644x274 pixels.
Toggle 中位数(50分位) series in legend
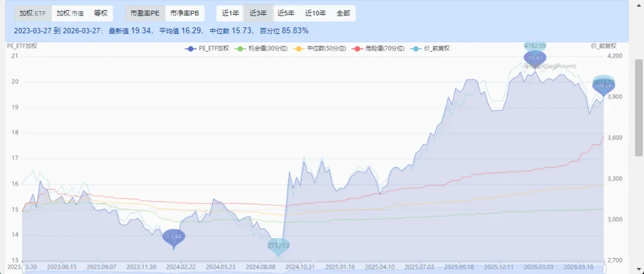click(x=320, y=48)
